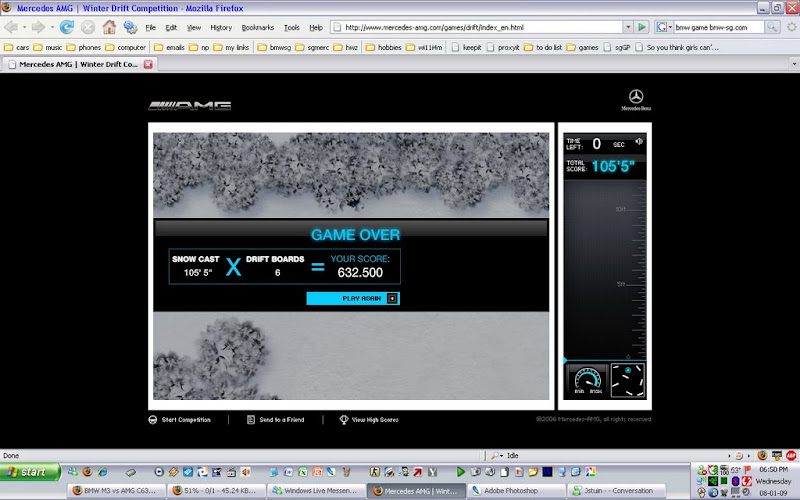
Task: Click the gear-globe icon beside Home
Action: coord(130,27)
